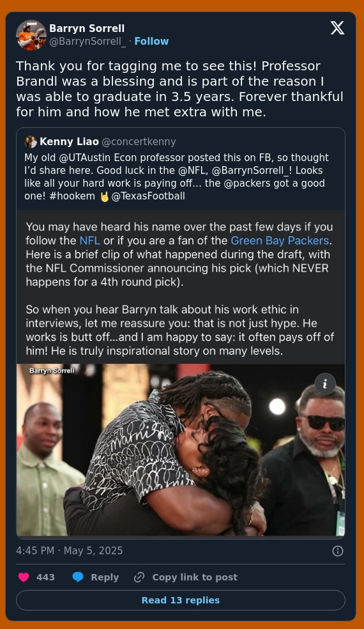Open the 4:45 PM May 5, 2025 timestamp
364x629 pixels.
[x=70, y=550]
